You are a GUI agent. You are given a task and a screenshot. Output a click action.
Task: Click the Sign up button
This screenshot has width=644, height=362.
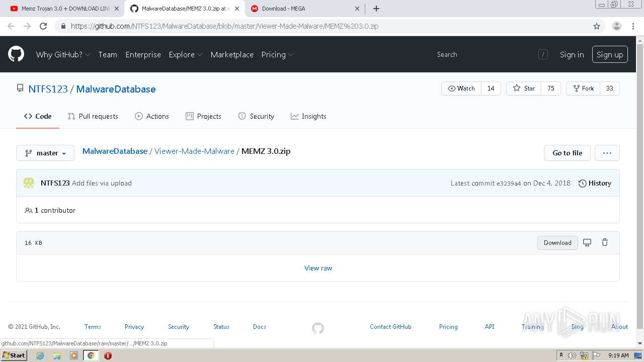coord(610,54)
